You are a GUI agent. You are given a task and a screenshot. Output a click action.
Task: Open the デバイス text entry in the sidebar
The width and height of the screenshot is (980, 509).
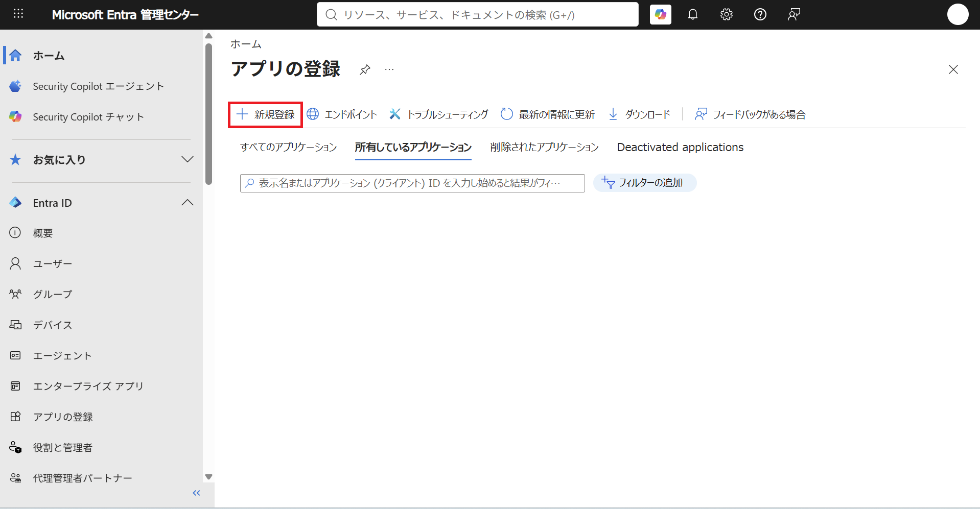53,325
